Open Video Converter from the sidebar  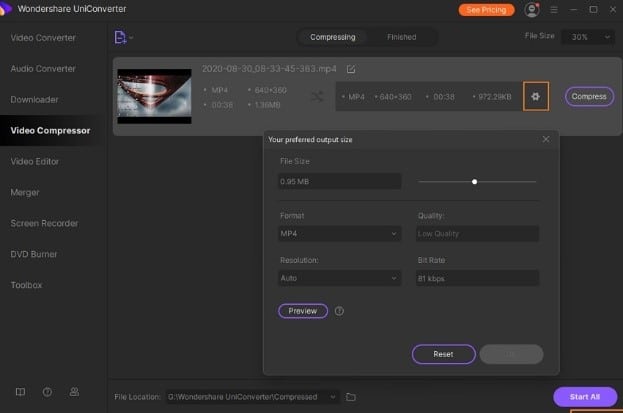[43, 38]
